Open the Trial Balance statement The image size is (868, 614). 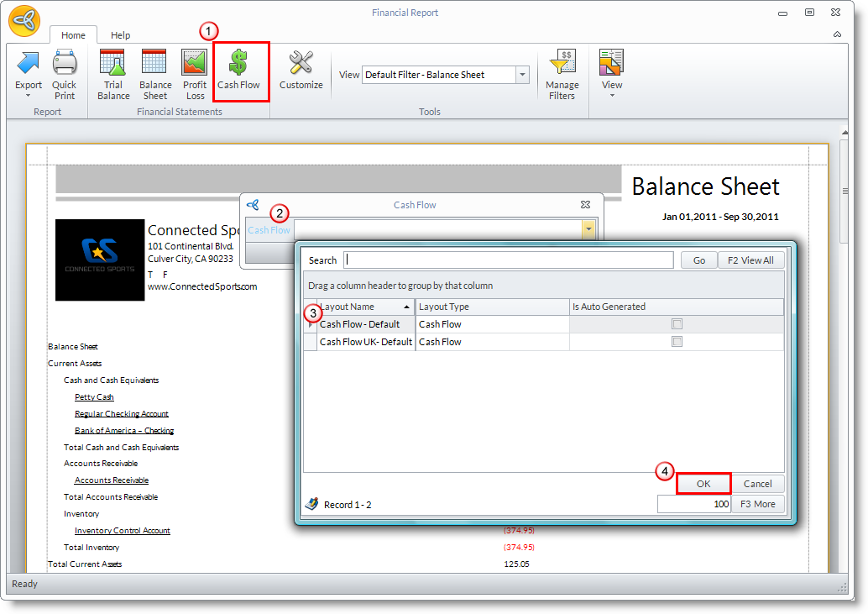point(113,75)
